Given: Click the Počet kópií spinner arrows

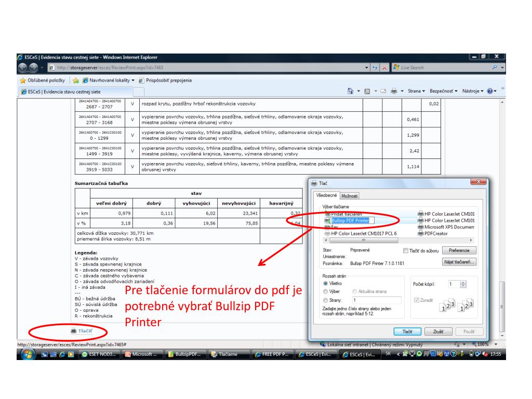Looking at the screenshot, I should (x=463, y=284).
